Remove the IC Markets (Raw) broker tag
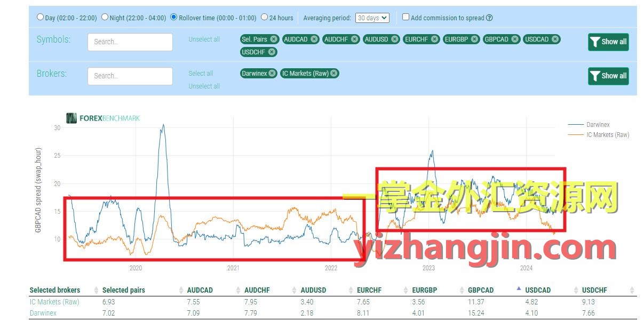 (x=334, y=74)
